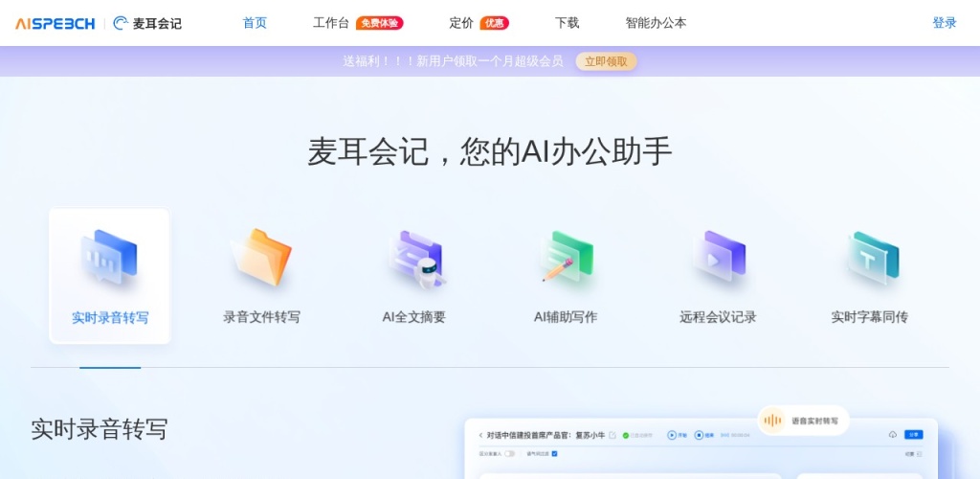Image resolution: width=980 pixels, height=479 pixels.
Task: Open 工作台 in the top navigation
Action: click(x=331, y=23)
